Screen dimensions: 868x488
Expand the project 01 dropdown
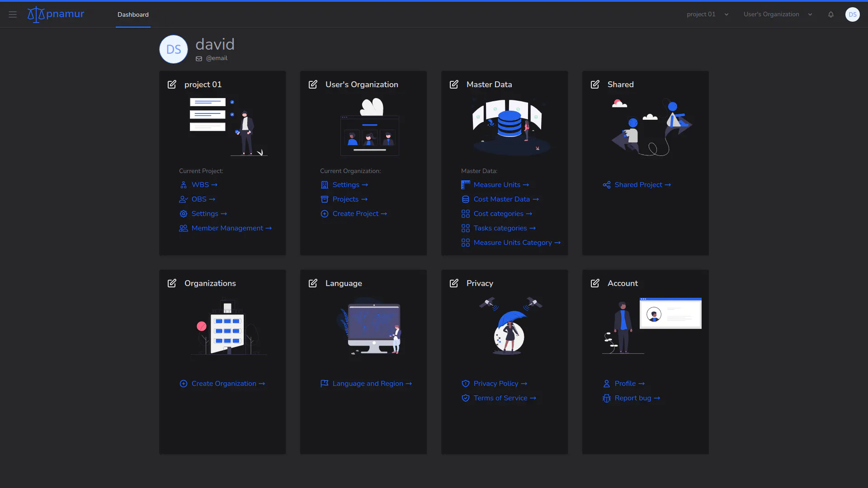click(x=708, y=14)
